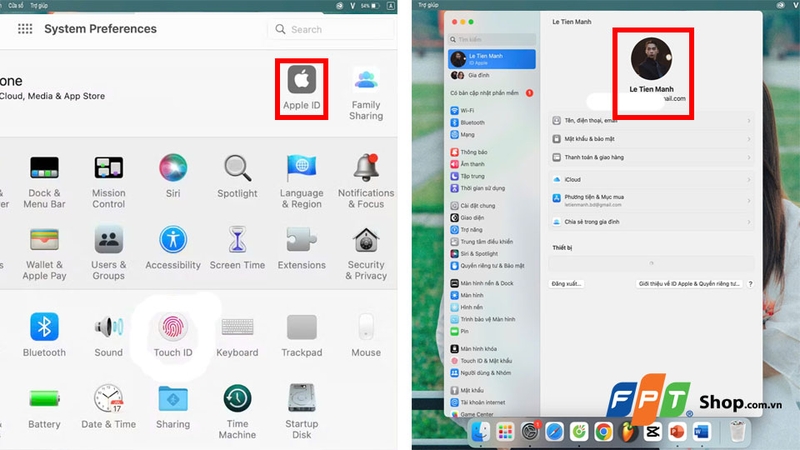Open Security & Privacy preferences

point(366,254)
